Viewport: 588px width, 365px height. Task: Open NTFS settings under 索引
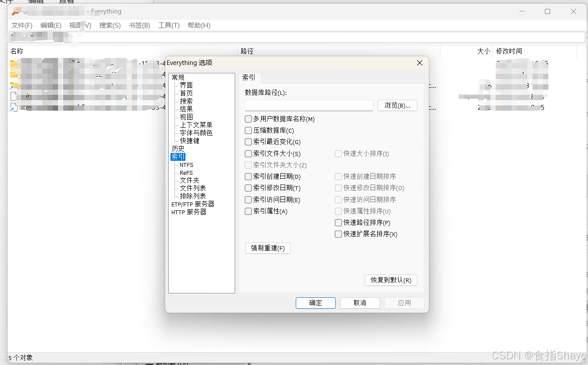click(x=186, y=165)
